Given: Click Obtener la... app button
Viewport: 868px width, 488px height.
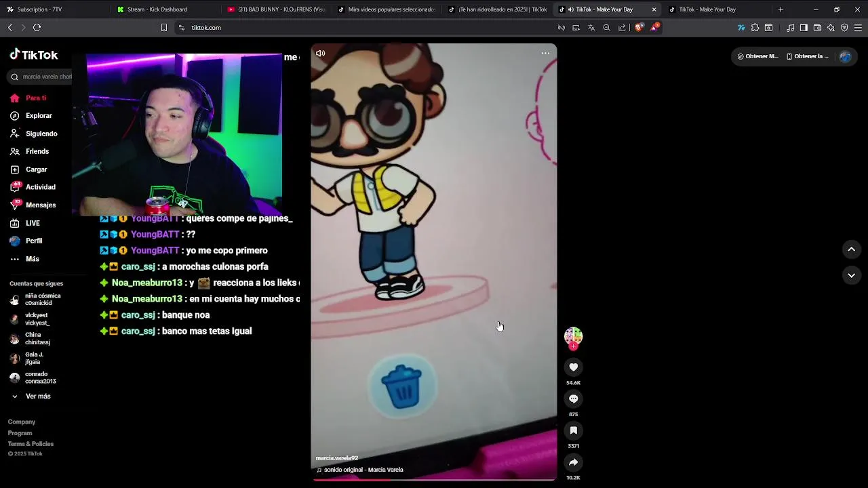Looking at the screenshot, I should tap(808, 56).
